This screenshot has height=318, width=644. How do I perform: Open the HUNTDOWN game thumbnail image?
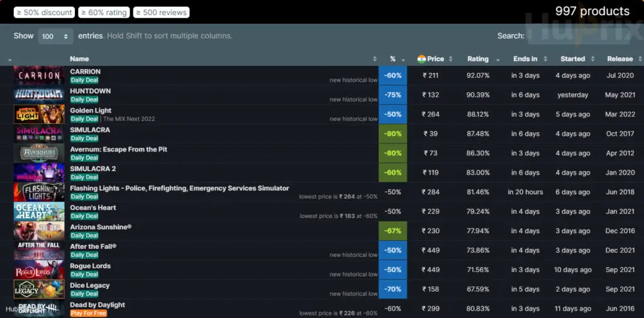(39, 95)
